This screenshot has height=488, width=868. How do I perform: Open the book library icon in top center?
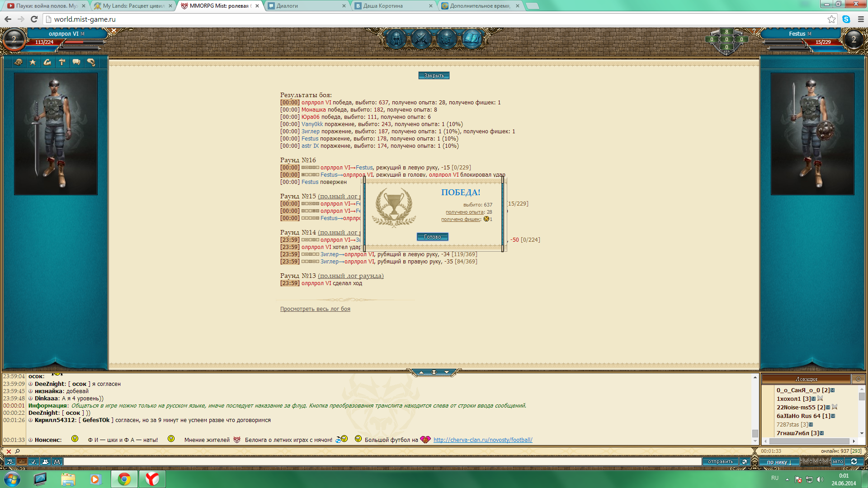click(472, 39)
